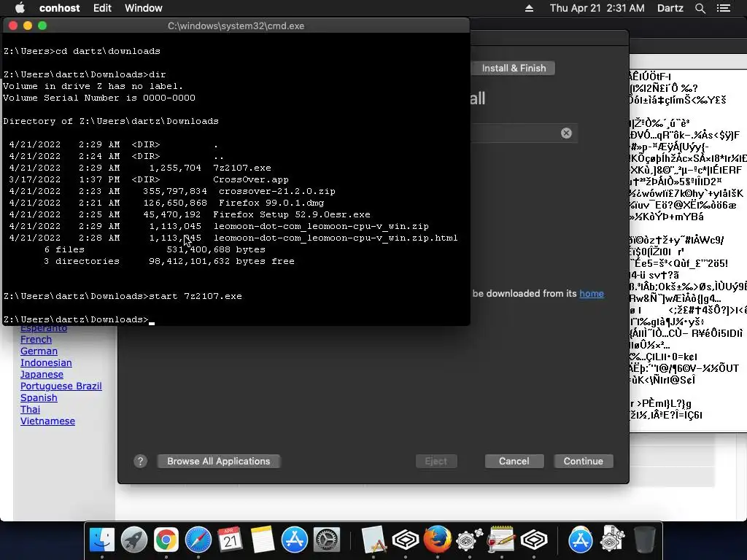
Task: Open the 'home' page link
Action: pos(591,293)
